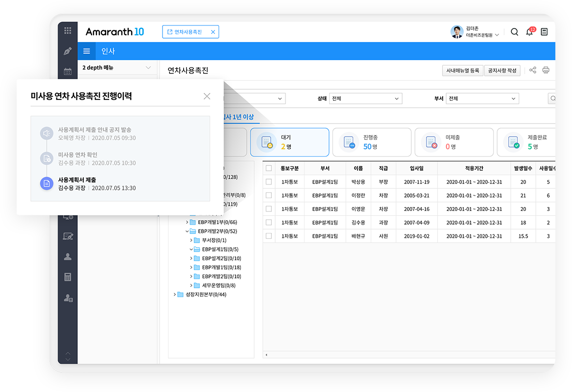
Task: Close the 연차사용촉진 header tab
Action: pyautogui.click(x=213, y=32)
